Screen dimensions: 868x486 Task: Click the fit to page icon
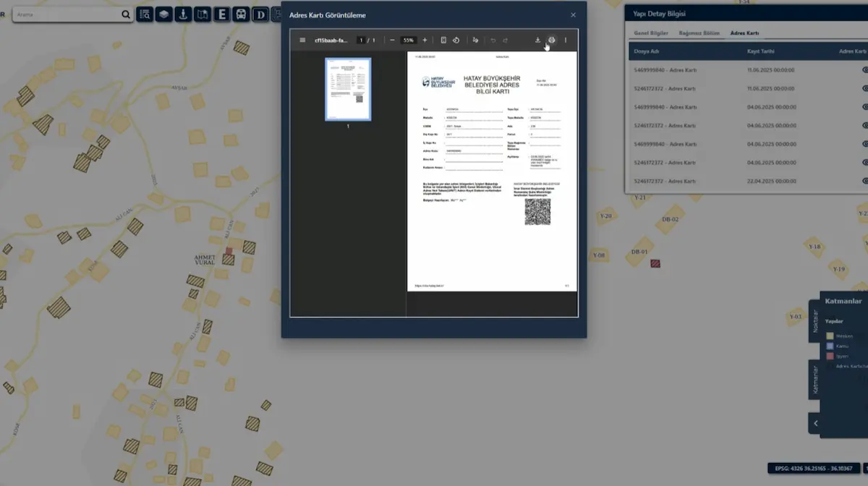point(443,40)
